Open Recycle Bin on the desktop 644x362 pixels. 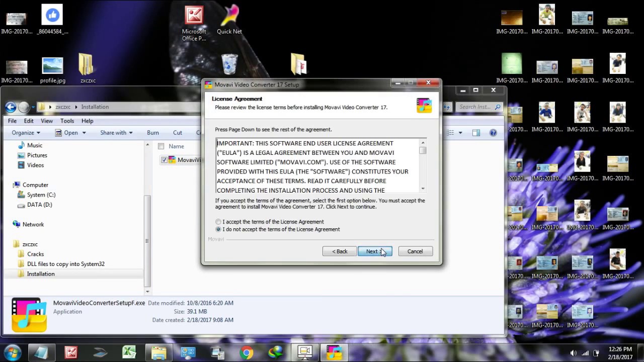tap(229, 64)
